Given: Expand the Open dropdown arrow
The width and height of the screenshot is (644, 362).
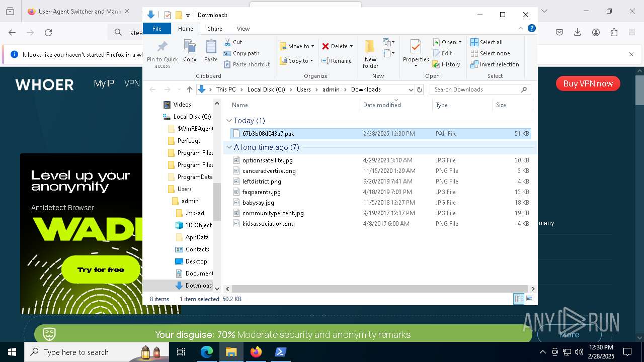Looking at the screenshot, I should point(460,42).
